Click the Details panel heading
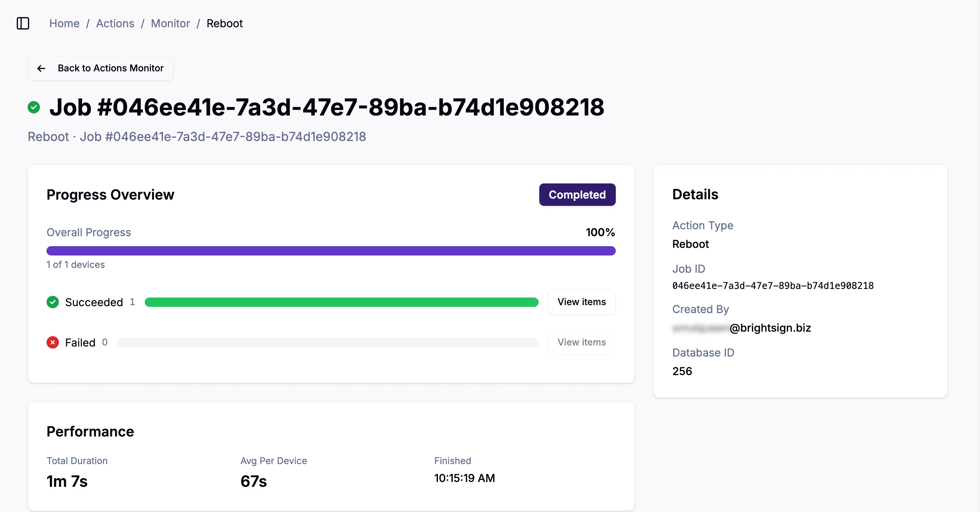 (x=695, y=194)
